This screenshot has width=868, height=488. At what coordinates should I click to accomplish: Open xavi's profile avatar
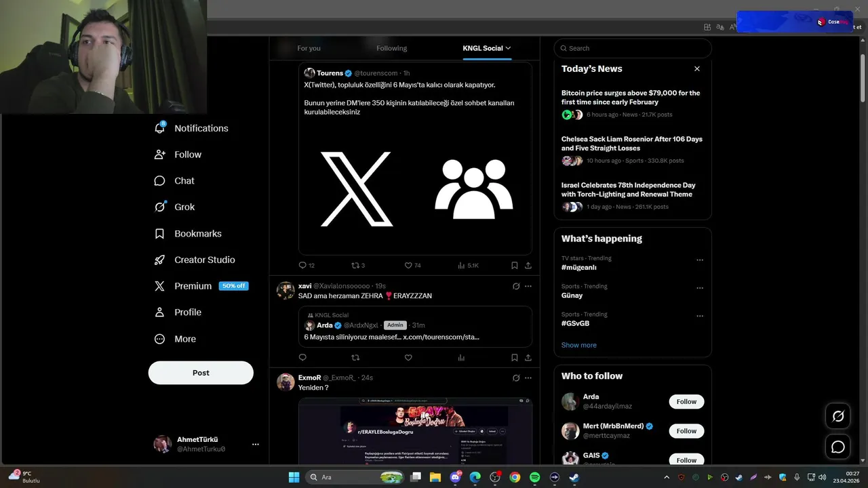click(x=285, y=291)
